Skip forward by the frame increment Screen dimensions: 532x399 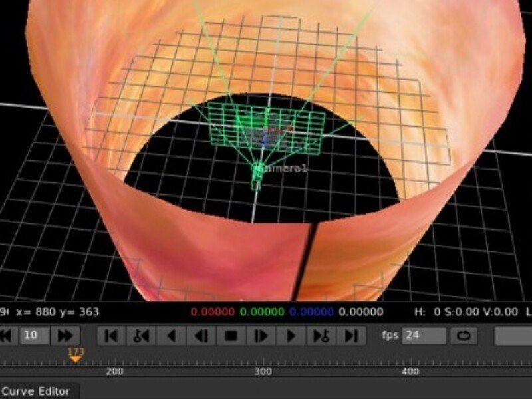click(x=65, y=336)
